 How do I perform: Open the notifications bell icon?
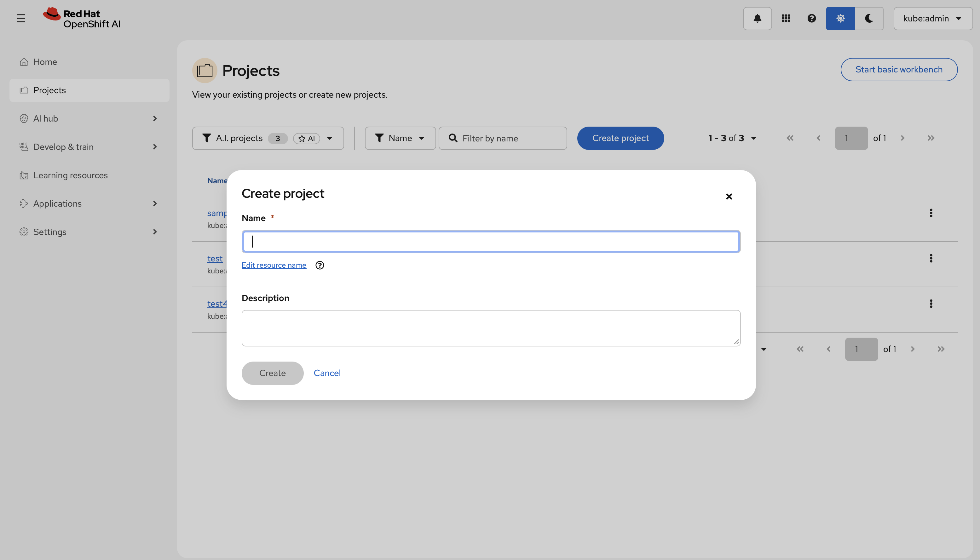(x=757, y=19)
